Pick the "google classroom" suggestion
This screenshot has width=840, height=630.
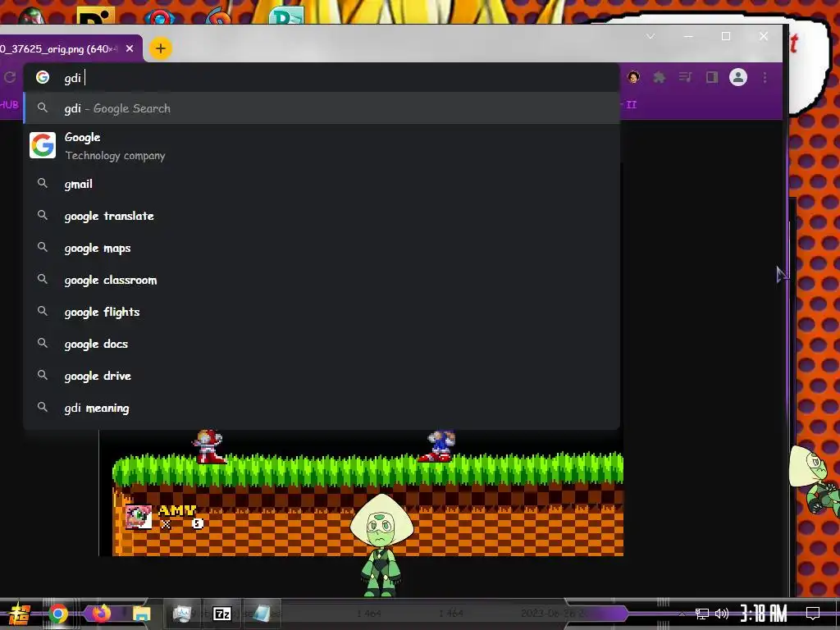click(322, 280)
